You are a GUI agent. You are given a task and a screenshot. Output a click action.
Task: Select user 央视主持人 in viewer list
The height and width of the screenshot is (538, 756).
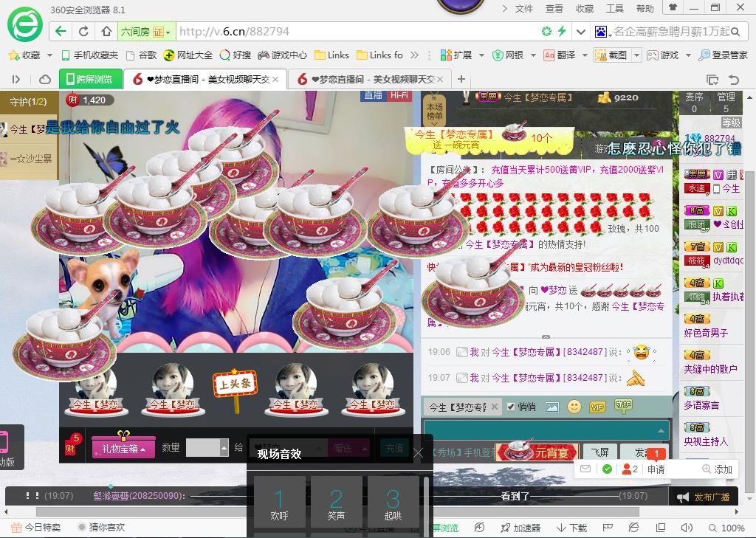coord(707,441)
